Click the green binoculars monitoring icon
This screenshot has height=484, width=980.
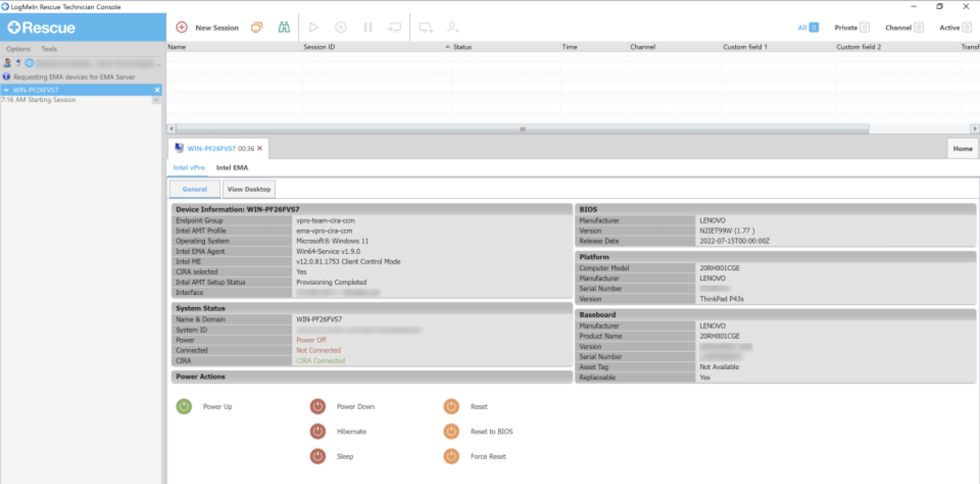click(x=284, y=27)
